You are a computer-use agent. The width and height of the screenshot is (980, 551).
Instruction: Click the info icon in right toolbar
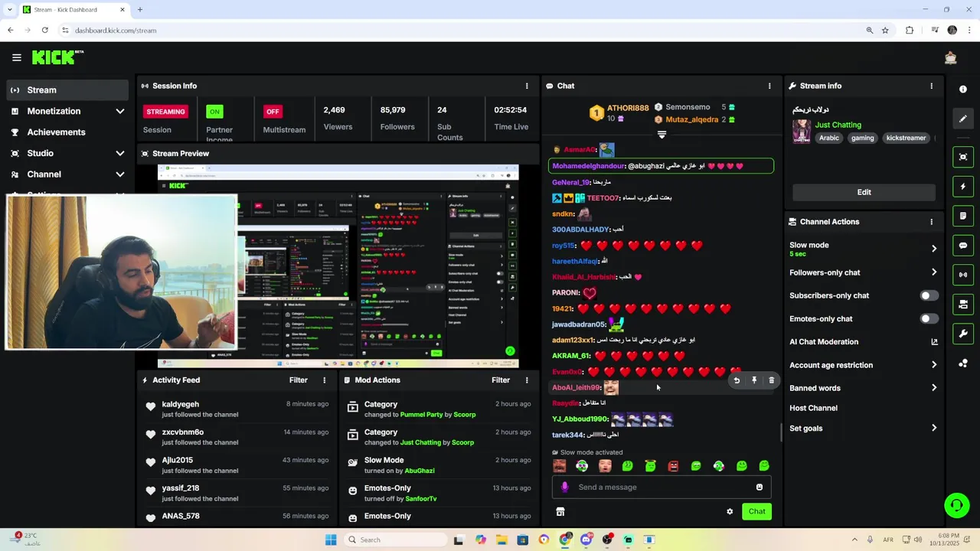963,89
